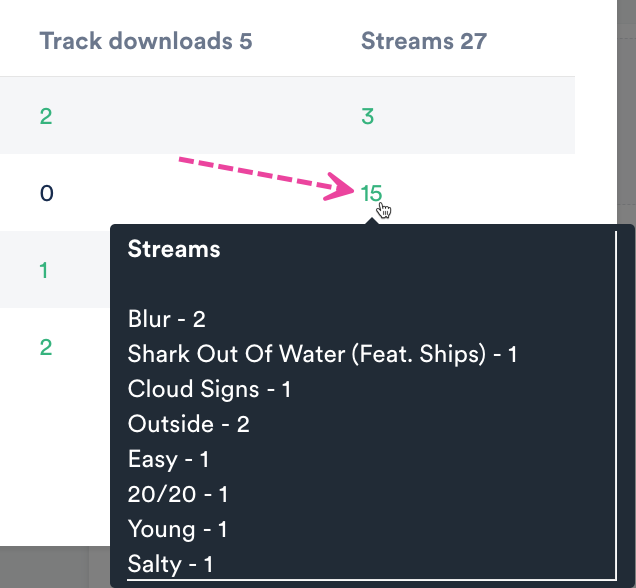This screenshot has height=588, width=636.
Task: Click the Track downloads 5 header
Action: [146, 41]
